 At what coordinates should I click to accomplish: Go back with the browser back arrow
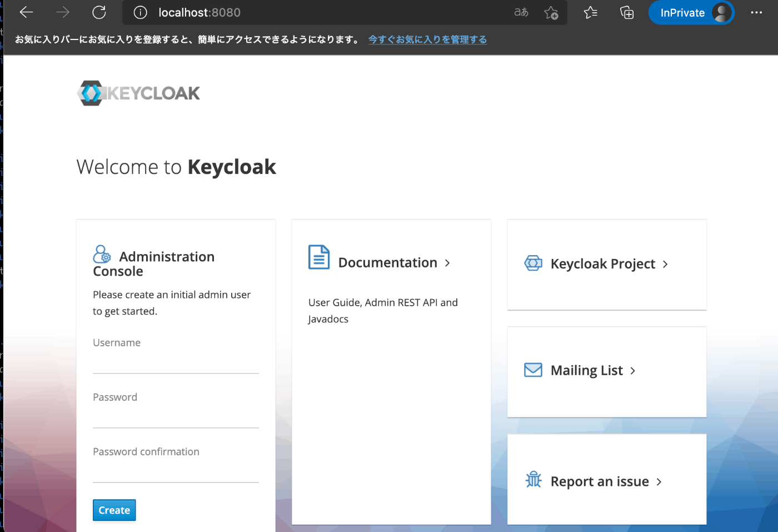pyautogui.click(x=26, y=12)
